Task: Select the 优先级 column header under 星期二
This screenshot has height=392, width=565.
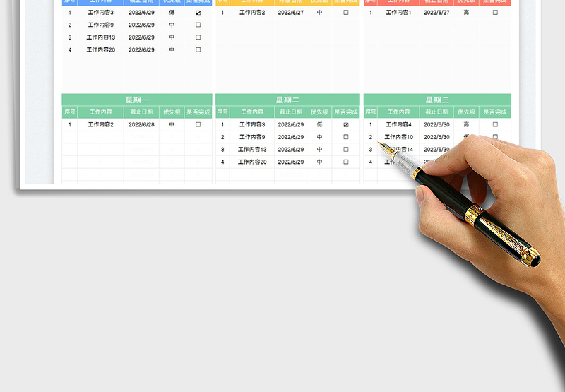Action: [319, 112]
